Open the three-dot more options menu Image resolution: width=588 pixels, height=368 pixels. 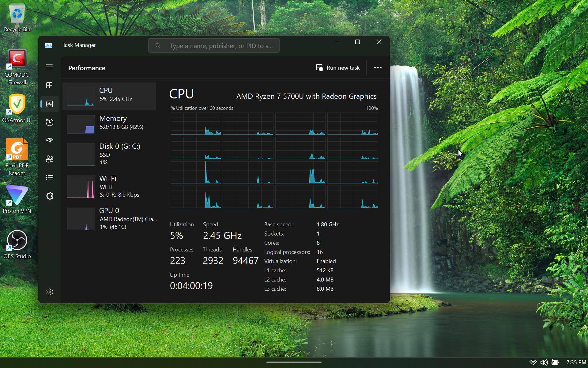pos(378,68)
